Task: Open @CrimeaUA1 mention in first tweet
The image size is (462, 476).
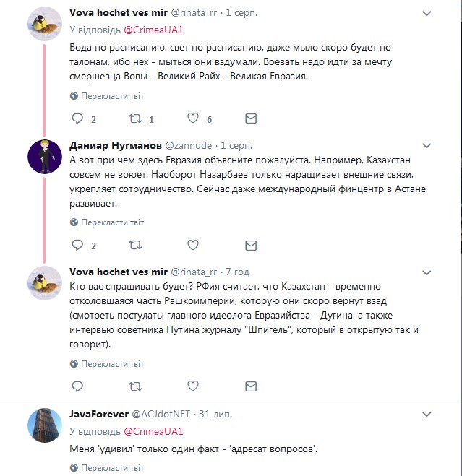Action: pos(153,30)
